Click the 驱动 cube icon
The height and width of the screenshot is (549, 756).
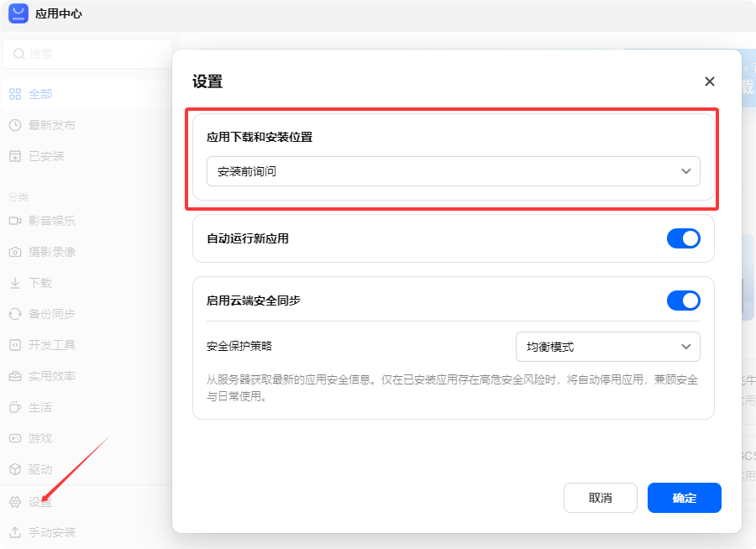15,469
